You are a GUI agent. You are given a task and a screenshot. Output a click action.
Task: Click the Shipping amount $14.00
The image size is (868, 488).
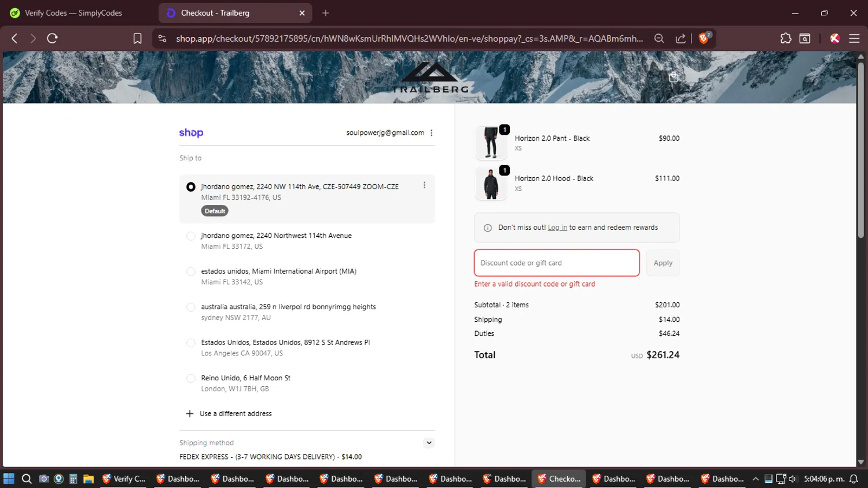(669, 320)
